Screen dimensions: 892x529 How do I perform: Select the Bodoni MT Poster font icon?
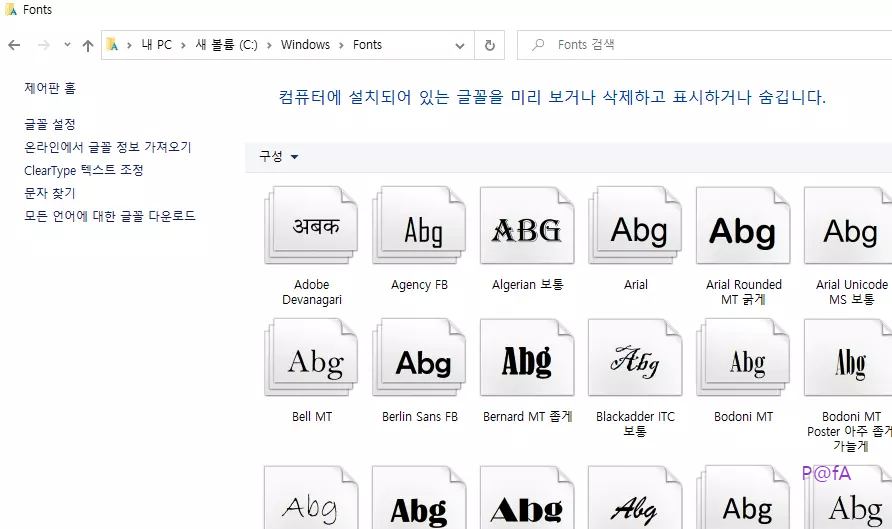pyautogui.click(x=849, y=357)
